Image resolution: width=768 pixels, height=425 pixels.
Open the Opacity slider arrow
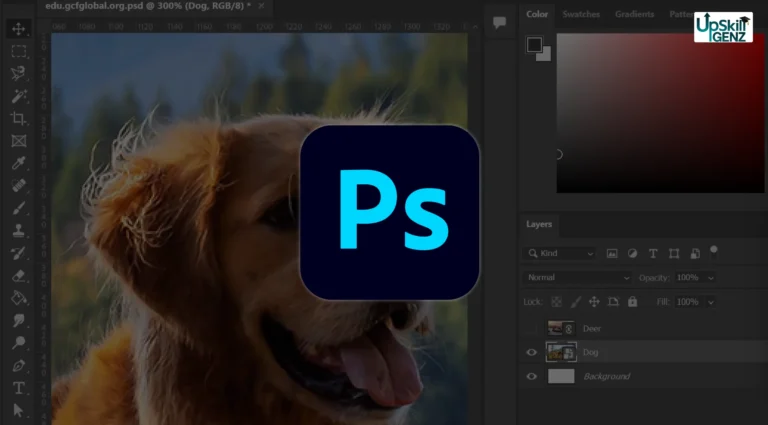(711, 278)
